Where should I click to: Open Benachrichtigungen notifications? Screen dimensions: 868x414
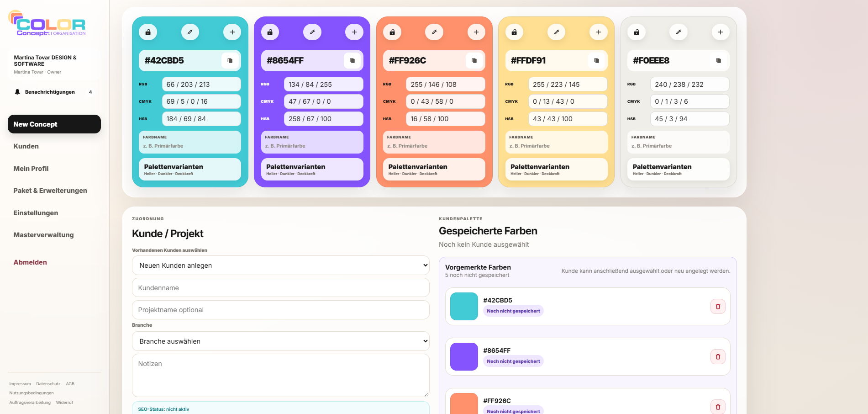pyautogui.click(x=54, y=92)
